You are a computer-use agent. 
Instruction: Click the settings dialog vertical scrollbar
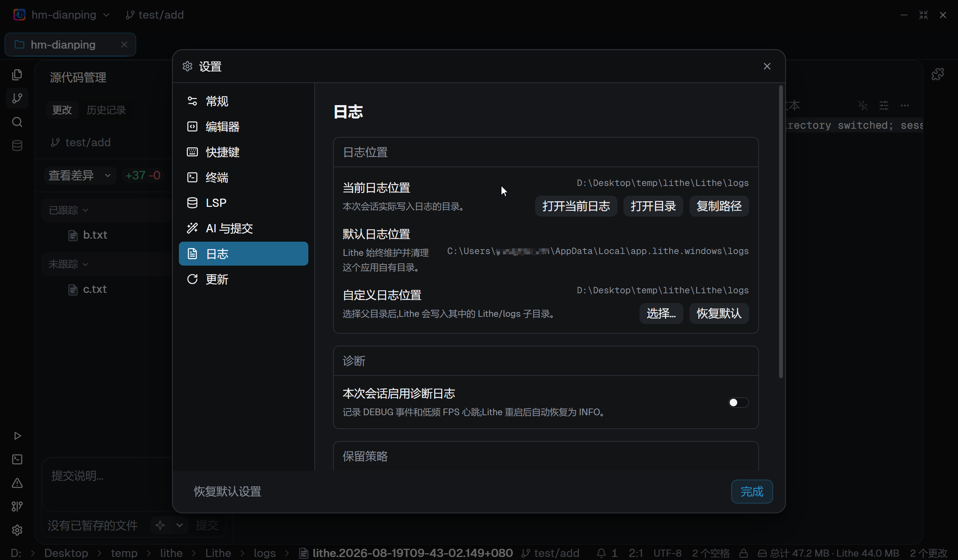(781, 232)
